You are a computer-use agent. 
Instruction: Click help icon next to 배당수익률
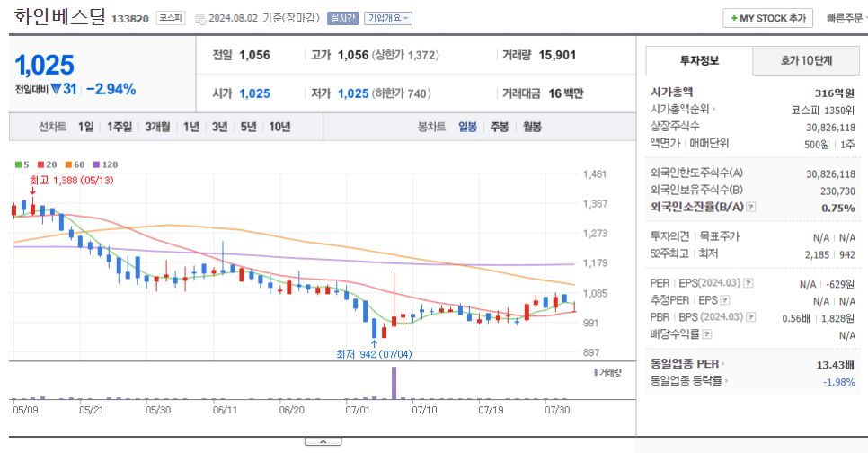pos(707,334)
